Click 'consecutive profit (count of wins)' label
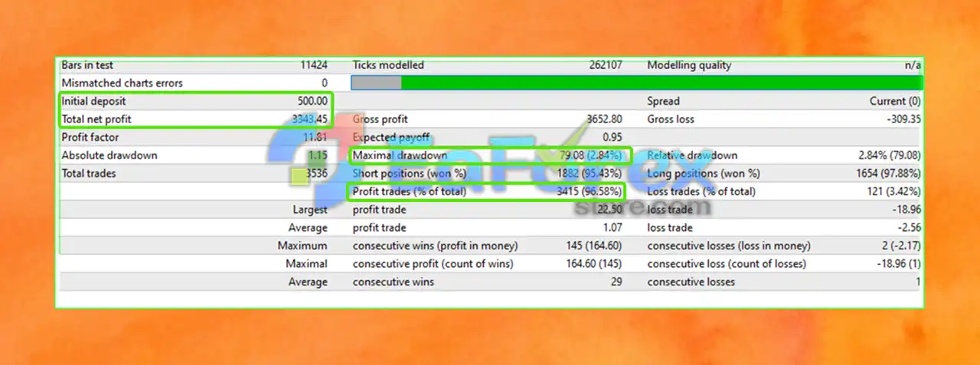The width and height of the screenshot is (980, 365). point(433,264)
